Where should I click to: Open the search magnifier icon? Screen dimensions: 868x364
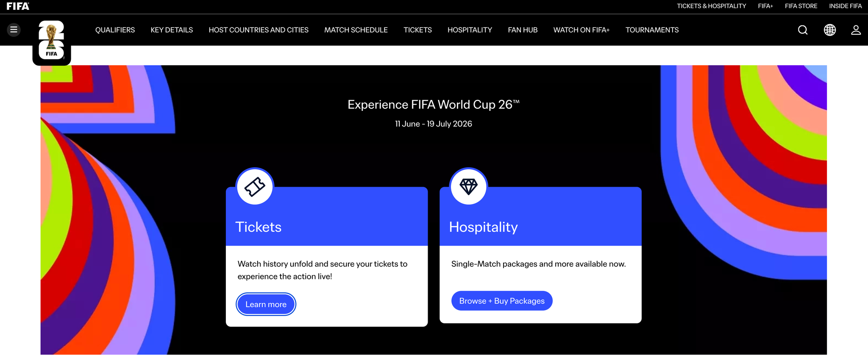[x=803, y=30]
